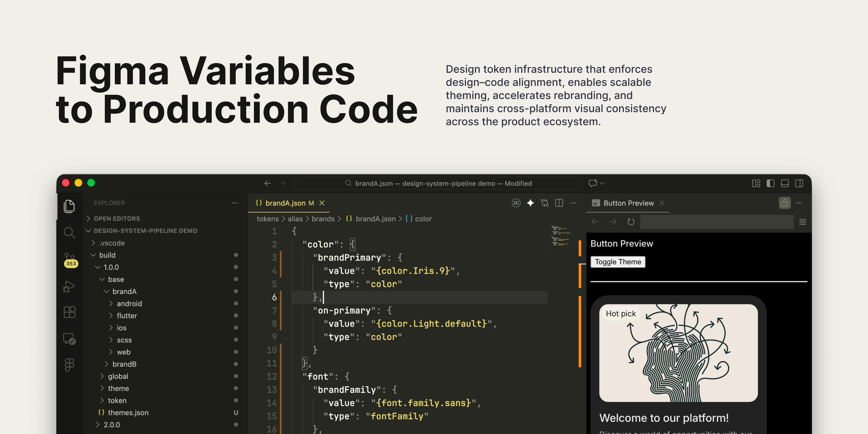The image size is (868, 434).
Task: Expand the OPEN EDITORS section
Action: (117, 218)
